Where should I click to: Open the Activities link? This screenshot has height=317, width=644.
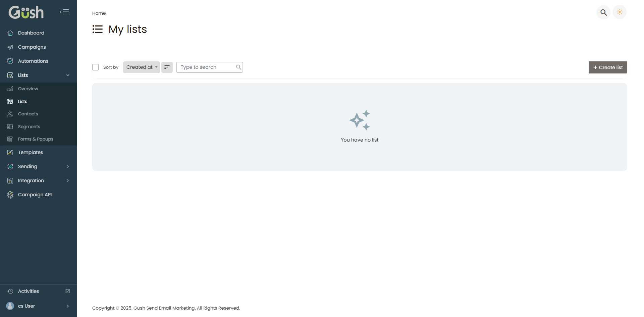pos(39,291)
